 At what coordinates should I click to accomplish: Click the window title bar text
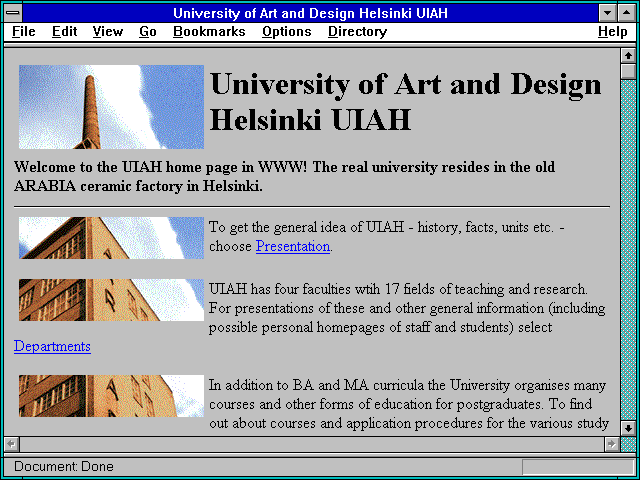(x=310, y=13)
